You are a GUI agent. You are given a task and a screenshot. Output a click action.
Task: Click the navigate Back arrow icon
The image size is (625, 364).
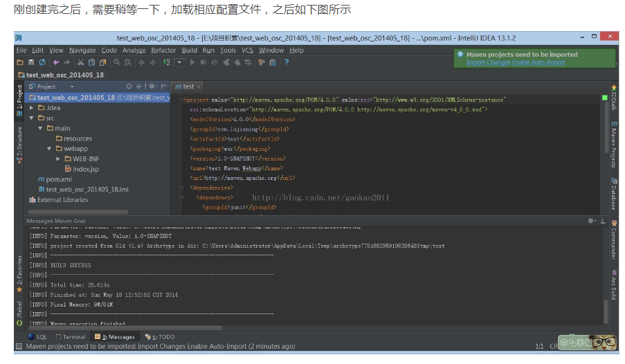tap(141, 62)
